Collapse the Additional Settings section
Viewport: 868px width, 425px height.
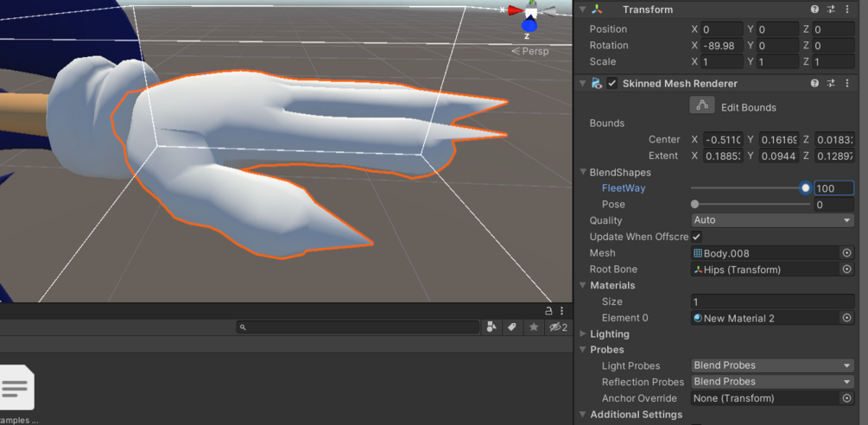(x=583, y=415)
